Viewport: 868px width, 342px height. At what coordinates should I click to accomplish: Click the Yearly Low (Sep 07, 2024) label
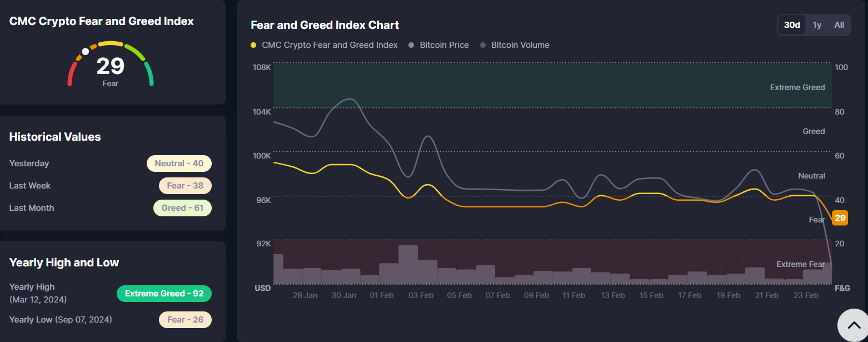pos(61,320)
